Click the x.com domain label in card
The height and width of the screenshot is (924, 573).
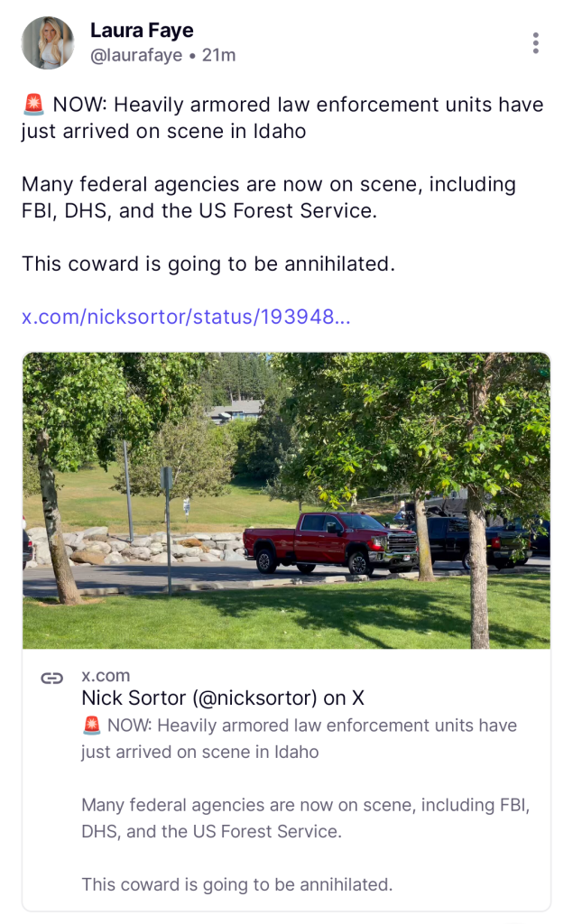106,675
